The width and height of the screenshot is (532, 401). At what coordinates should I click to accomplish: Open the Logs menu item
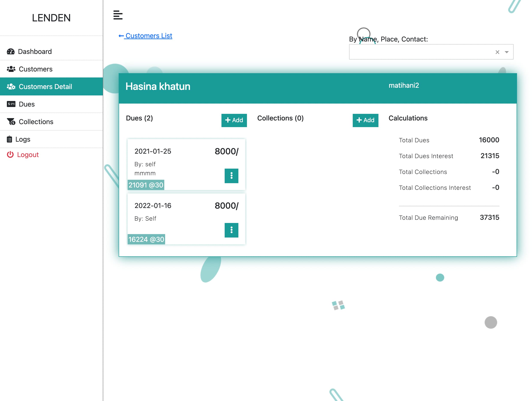(x=23, y=139)
